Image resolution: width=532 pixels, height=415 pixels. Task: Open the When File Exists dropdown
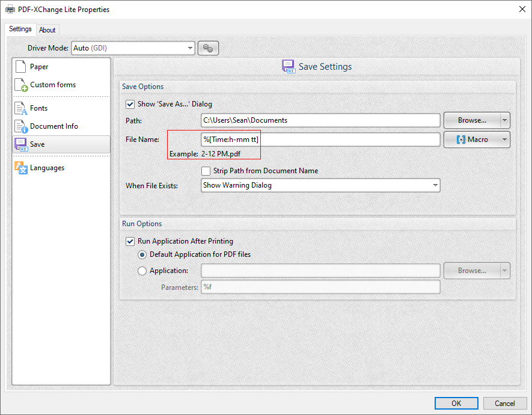pos(435,185)
